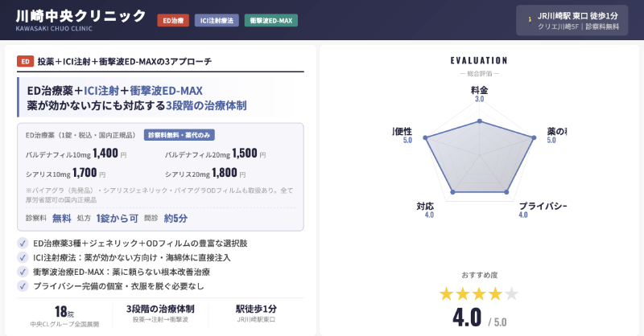Click the 川崎中央クリニック clinic logo title
The width and height of the screenshot is (644, 336).
pos(80,17)
